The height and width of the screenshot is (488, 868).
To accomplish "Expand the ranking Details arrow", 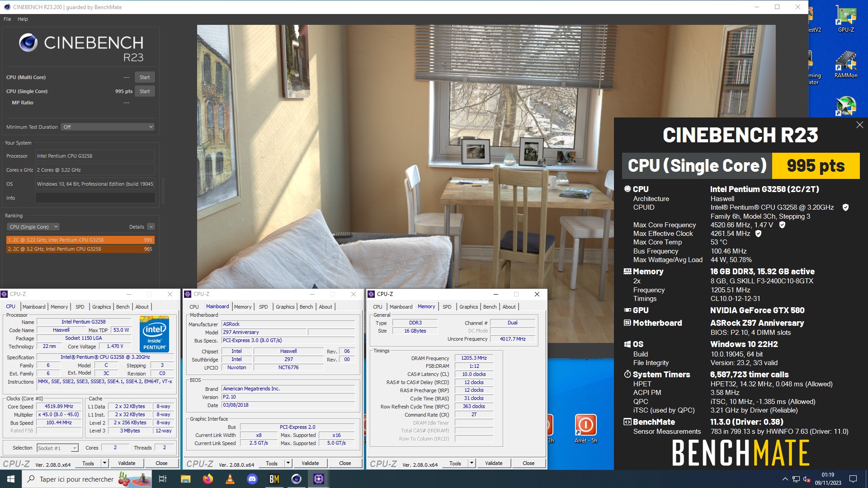I will tap(151, 227).
